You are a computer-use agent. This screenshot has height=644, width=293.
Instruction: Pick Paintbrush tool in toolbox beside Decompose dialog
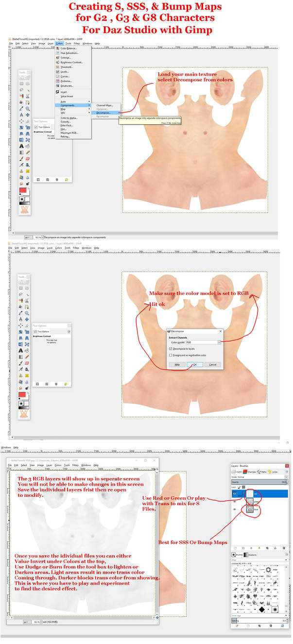coord(21,363)
